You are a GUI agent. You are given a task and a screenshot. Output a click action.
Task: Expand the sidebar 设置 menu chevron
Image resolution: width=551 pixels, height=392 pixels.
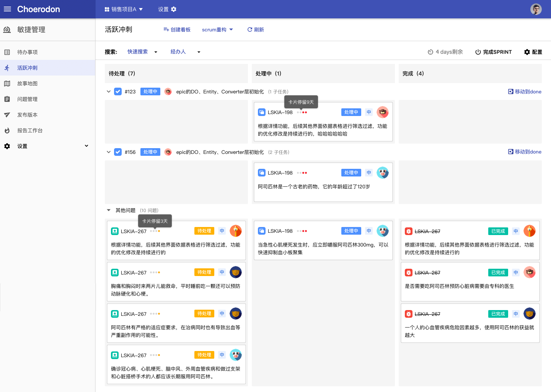pyautogui.click(x=86, y=146)
